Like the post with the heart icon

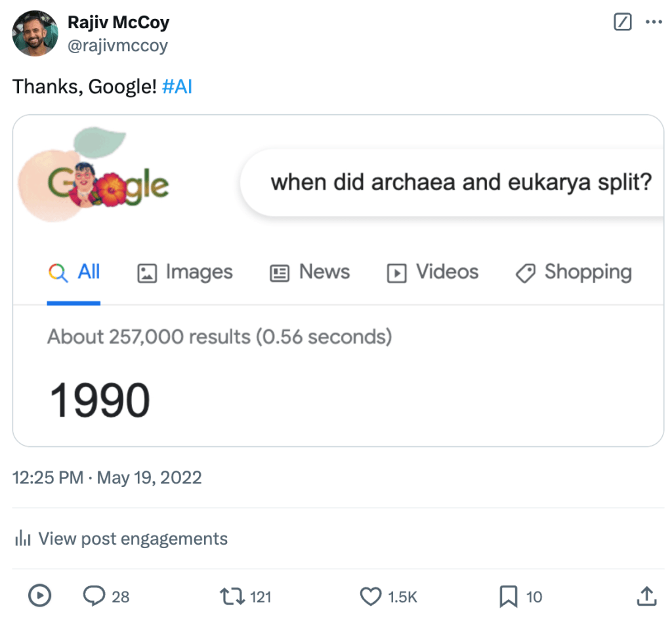pos(371,596)
